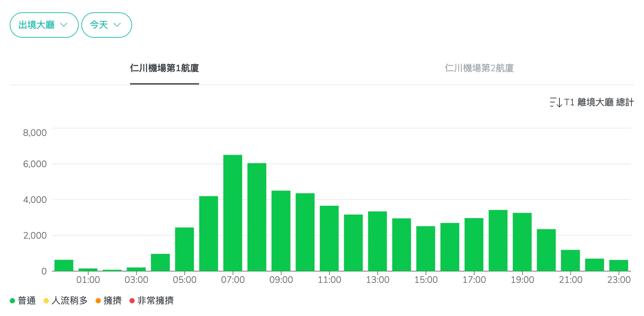Screen dimensions: 644x316
Task: Click the 21:00 bar in the chart
Action: click(x=570, y=260)
